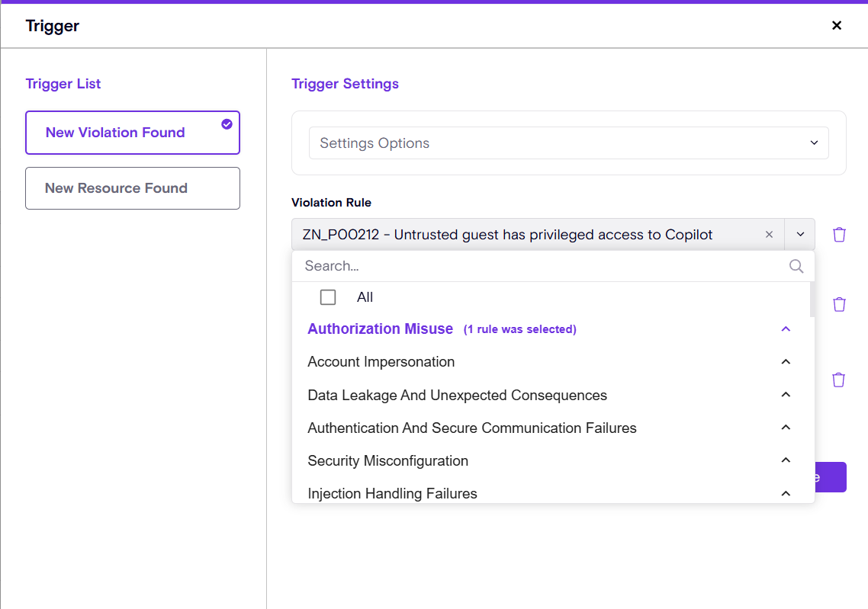Delete the first violation rule with trash icon

click(x=839, y=235)
